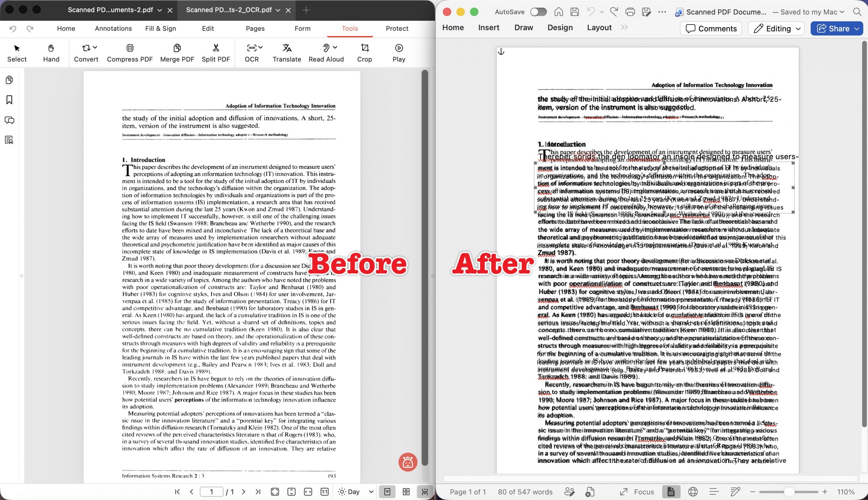This screenshot has height=500, width=868.
Task: Go to previous page in PDF viewer
Action: click(192, 492)
